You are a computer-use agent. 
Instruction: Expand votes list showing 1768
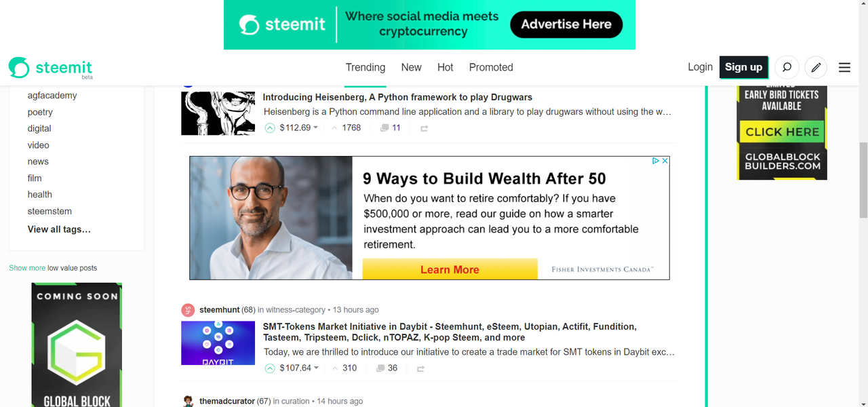(346, 128)
